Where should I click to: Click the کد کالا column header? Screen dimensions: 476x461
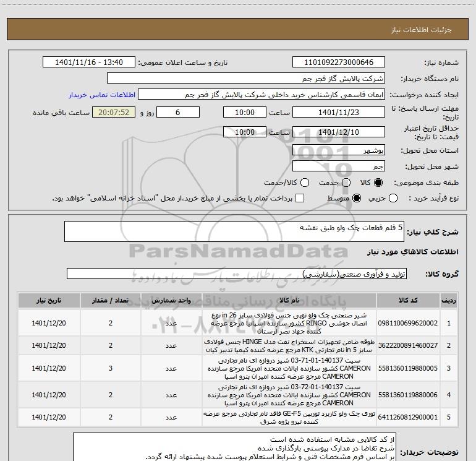coord(408,300)
